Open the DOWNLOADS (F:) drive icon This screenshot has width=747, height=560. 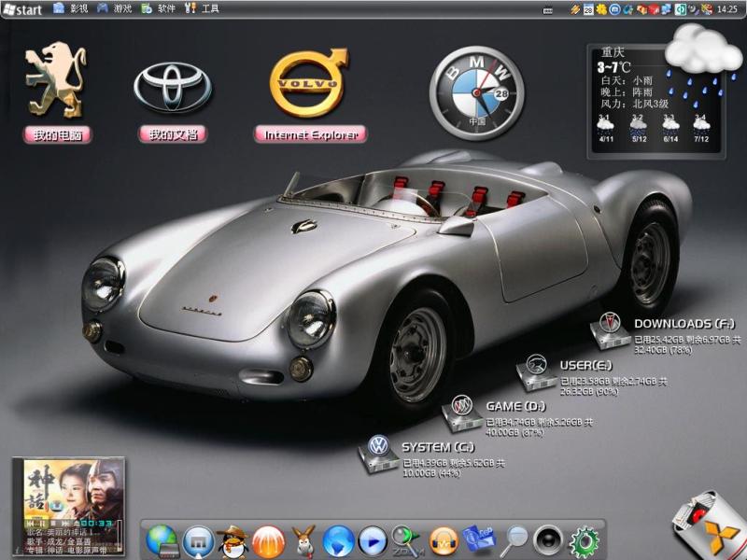[611, 328]
